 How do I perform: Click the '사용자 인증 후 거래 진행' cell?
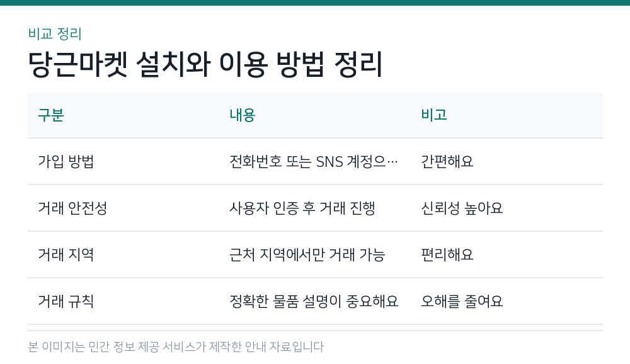302,208
